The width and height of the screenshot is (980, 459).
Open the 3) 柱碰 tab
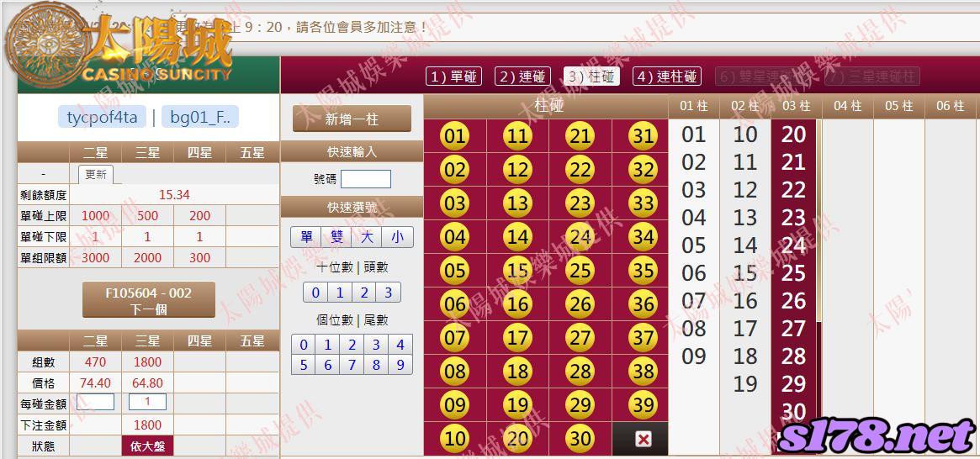pyautogui.click(x=591, y=76)
